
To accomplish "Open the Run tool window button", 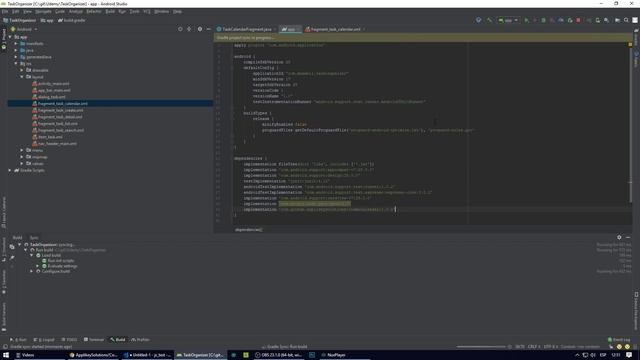I will click(19, 340).
